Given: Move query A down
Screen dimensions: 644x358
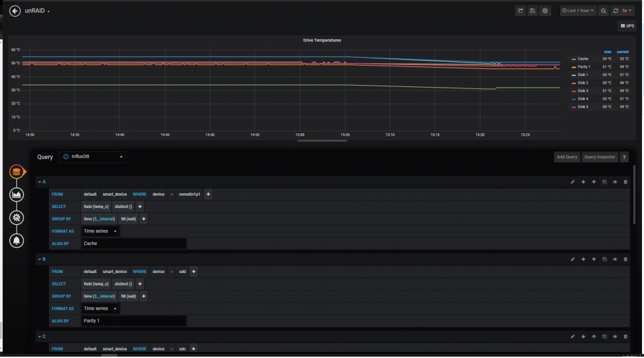Looking at the screenshot, I should (x=583, y=182).
